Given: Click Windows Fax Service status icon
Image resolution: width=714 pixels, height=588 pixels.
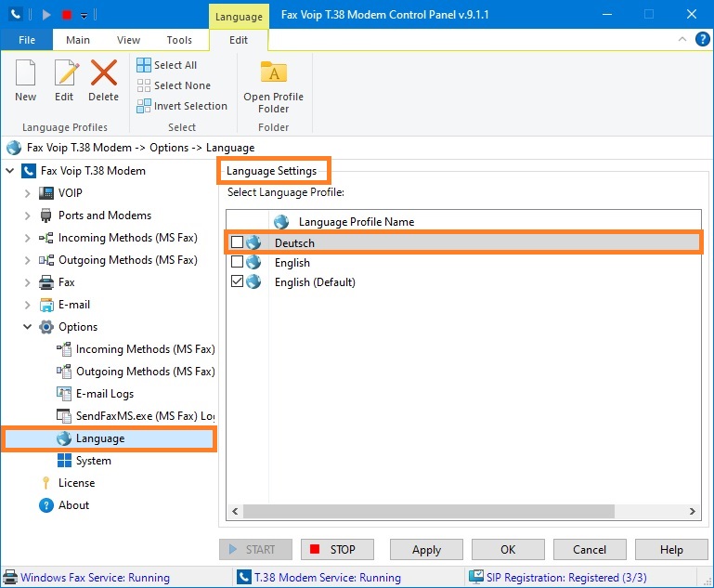Looking at the screenshot, I should [10, 578].
